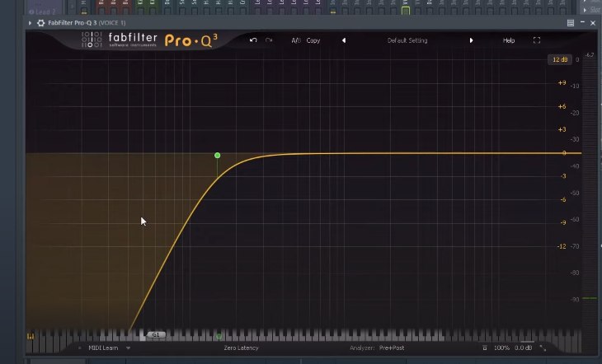The image size is (602, 364).
Task: Toggle A/B comparison state
Action: pyautogui.click(x=295, y=40)
